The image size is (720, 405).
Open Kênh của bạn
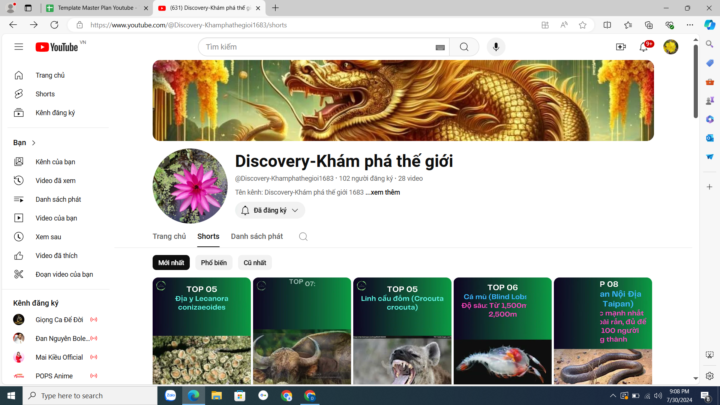point(55,162)
